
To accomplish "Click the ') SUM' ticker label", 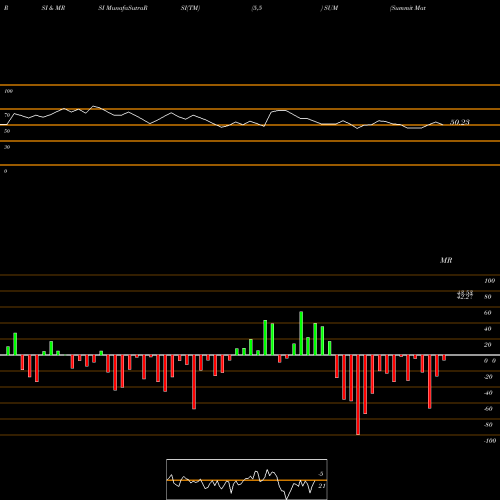I will point(329,8).
